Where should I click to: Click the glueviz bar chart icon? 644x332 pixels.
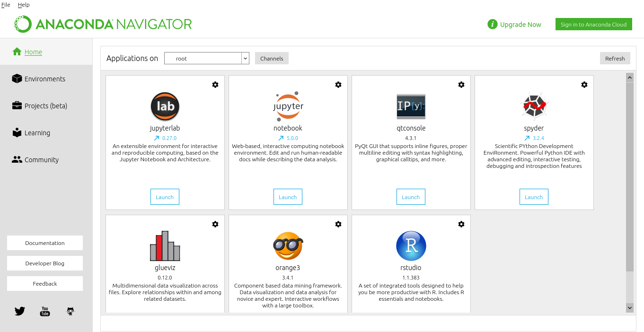(x=165, y=246)
